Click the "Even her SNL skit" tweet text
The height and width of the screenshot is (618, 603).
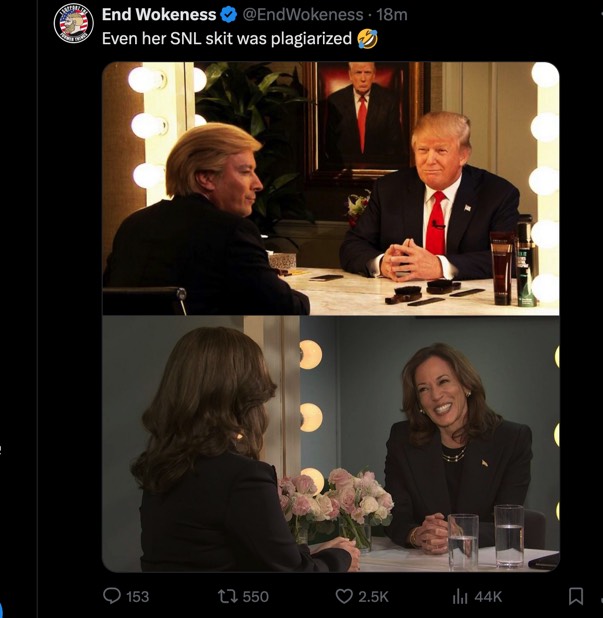[x=227, y=39]
